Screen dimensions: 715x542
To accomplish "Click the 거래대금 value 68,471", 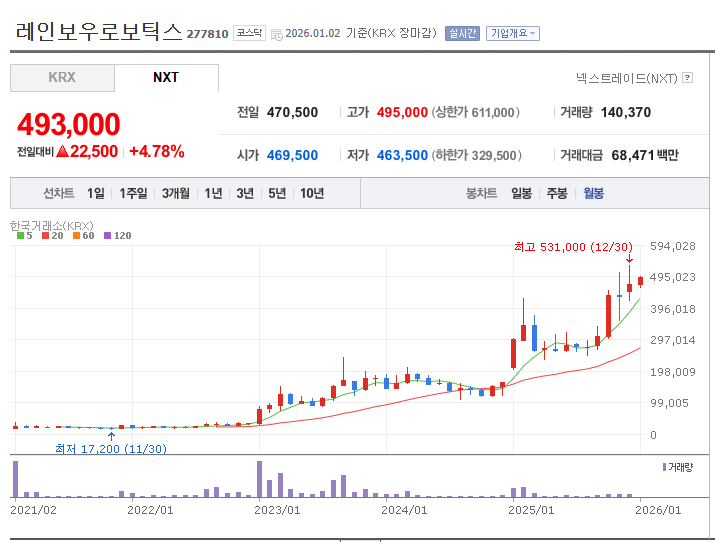I will coord(633,155).
